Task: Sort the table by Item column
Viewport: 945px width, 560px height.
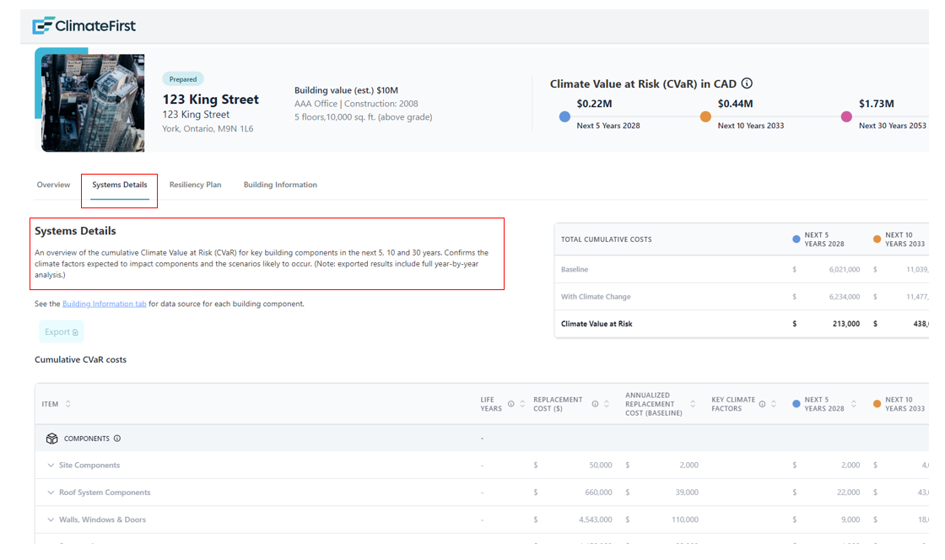Action: (68, 403)
